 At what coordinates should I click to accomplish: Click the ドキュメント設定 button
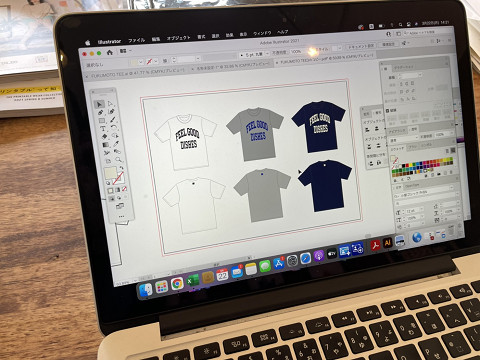click(x=361, y=46)
